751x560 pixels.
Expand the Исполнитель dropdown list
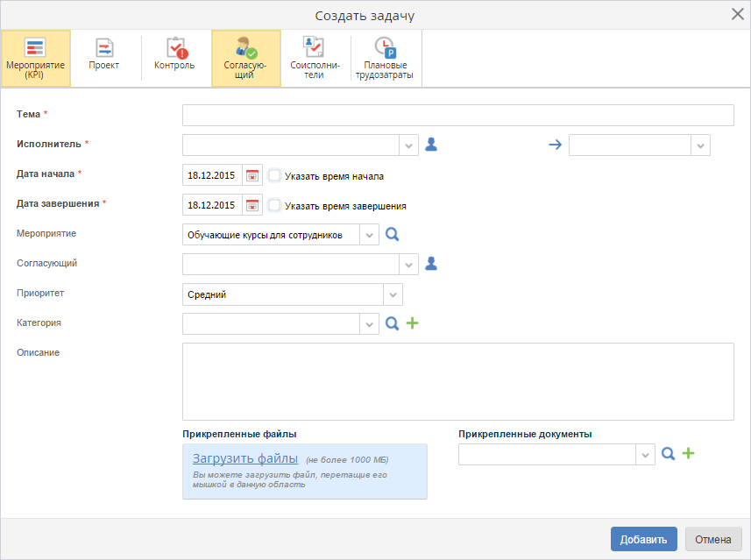tap(408, 145)
